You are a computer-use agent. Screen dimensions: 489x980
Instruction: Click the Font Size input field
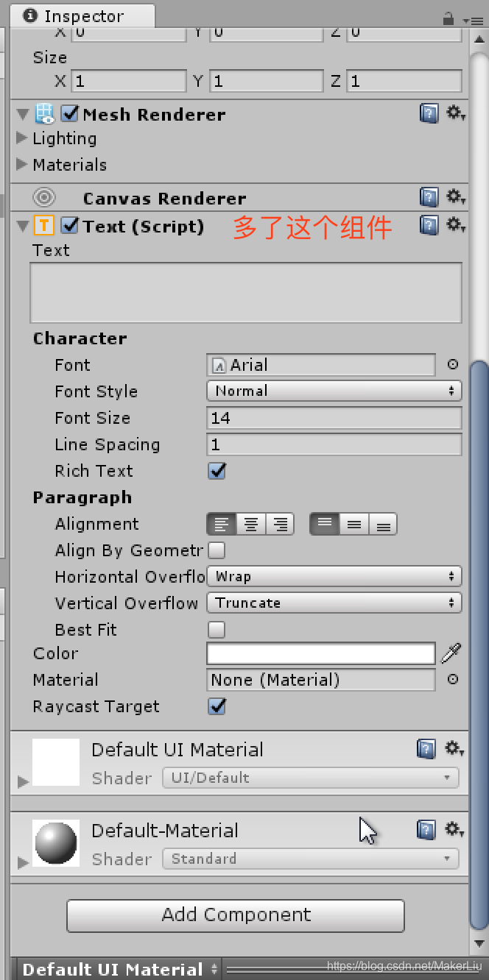coord(334,418)
